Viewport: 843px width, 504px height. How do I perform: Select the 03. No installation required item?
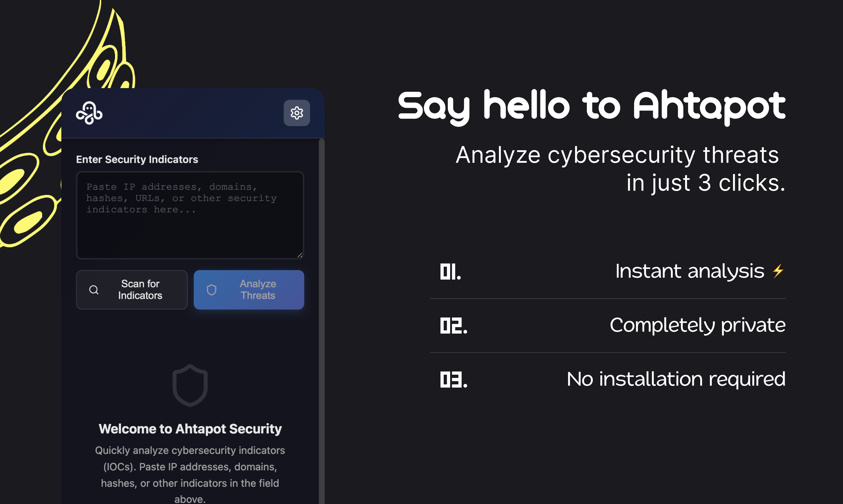[x=608, y=379]
